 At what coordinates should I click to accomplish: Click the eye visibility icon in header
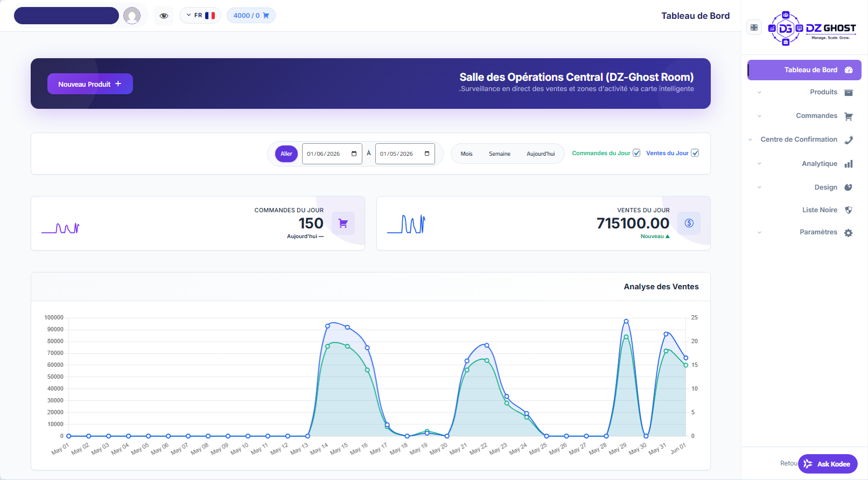coord(164,16)
